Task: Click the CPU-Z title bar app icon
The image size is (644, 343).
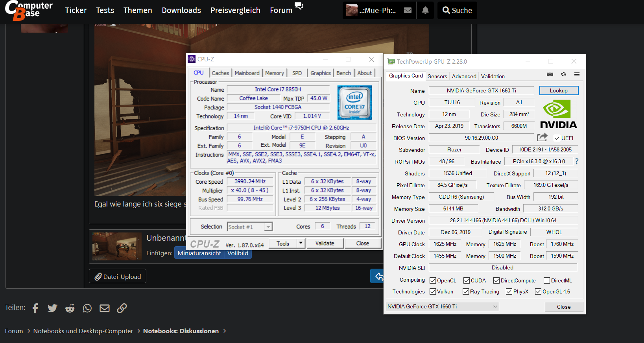Action: pyautogui.click(x=192, y=59)
